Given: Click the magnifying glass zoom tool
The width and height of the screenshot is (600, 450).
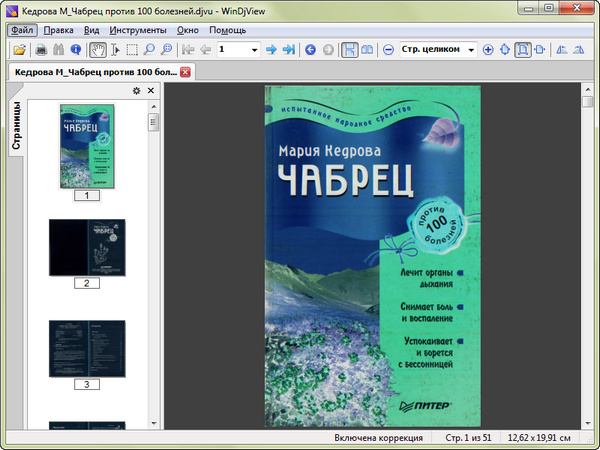Looking at the screenshot, I should click(x=149, y=49).
